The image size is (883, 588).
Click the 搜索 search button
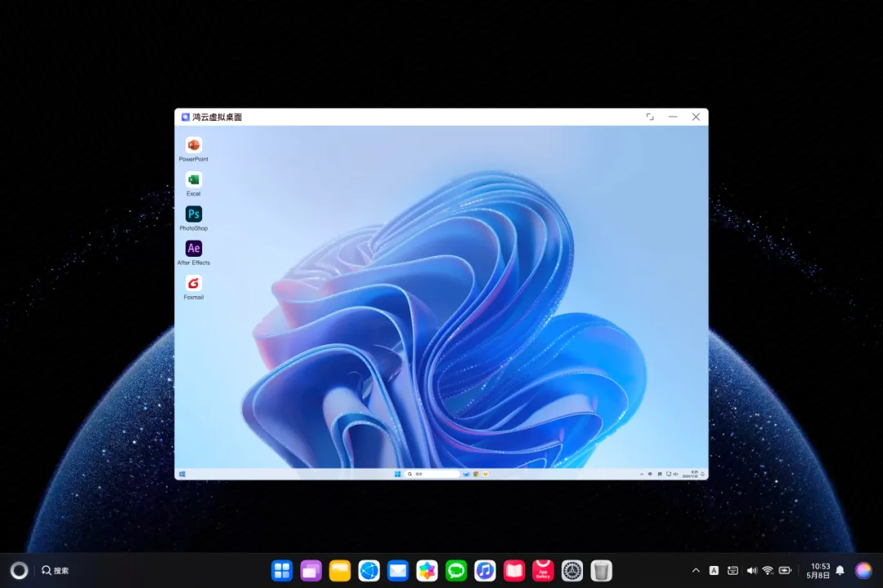[56, 571]
